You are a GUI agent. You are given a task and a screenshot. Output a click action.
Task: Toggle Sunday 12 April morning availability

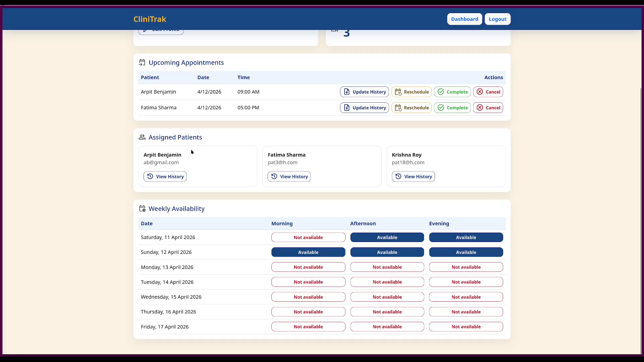coord(308,252)
